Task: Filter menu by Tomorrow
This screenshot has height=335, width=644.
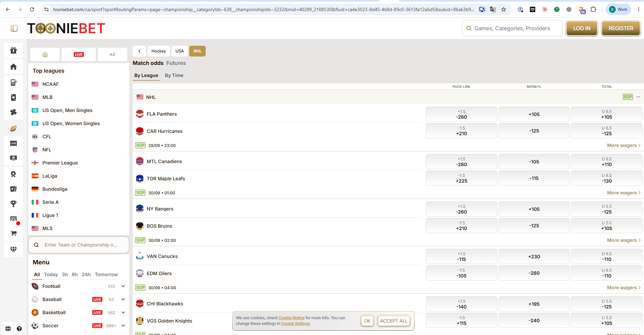Action: coord(106,274)
